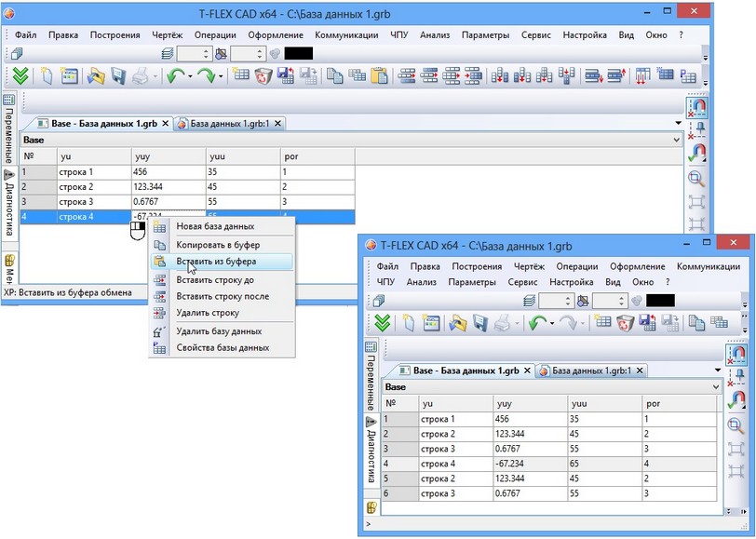This screenshot has height=539, width=756.
Task: Redo with the green arrow in the upper window
Action: pyautogui.click(x=207, y=76)
